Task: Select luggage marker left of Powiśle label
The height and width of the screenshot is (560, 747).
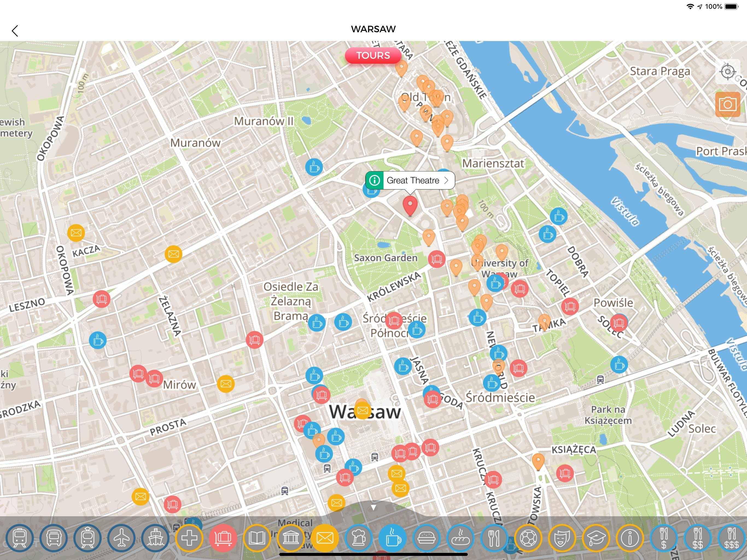Action: tap(570, 306)
